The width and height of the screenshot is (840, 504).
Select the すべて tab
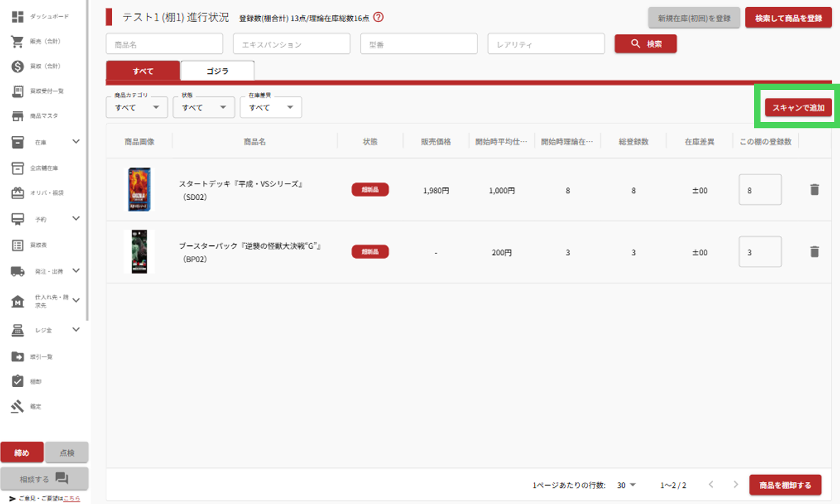143,71
